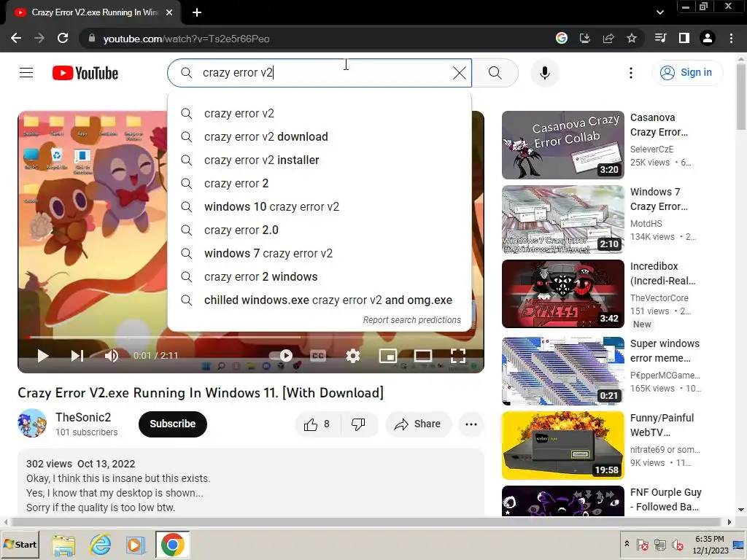Viewport: 747px width, 560px height.
Task: Pick suggestion 'windows 7 crazy error v2'
Action: click(320, 253)
